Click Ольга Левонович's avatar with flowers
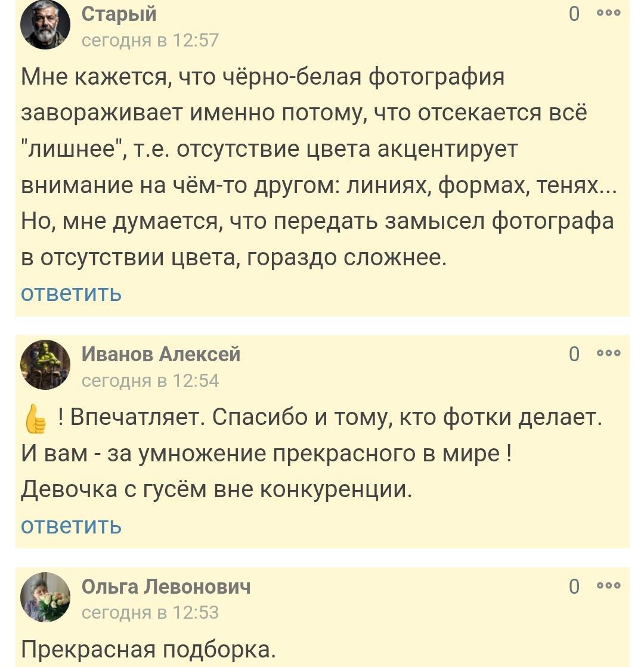Viewport: 644px width, 667px height. tap(45, 597)
